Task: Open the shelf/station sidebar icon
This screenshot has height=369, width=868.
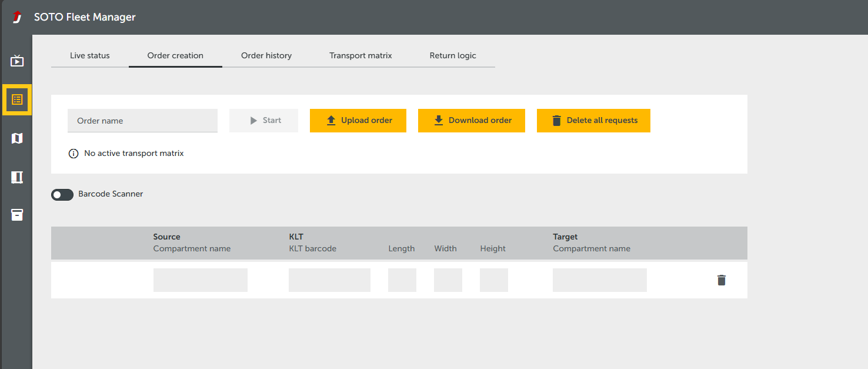Action: coord(17,177)
